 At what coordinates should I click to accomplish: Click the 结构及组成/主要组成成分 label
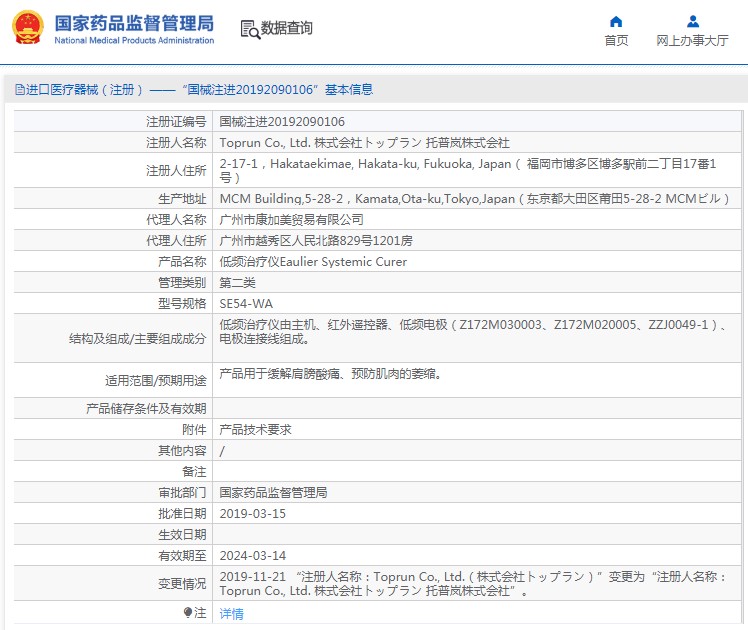click(137, 339)
